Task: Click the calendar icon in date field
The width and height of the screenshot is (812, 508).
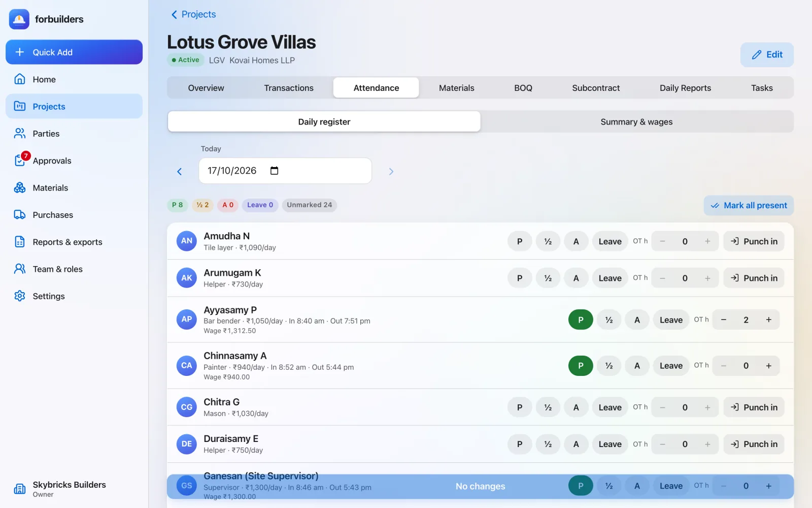Action: (274, 171)
